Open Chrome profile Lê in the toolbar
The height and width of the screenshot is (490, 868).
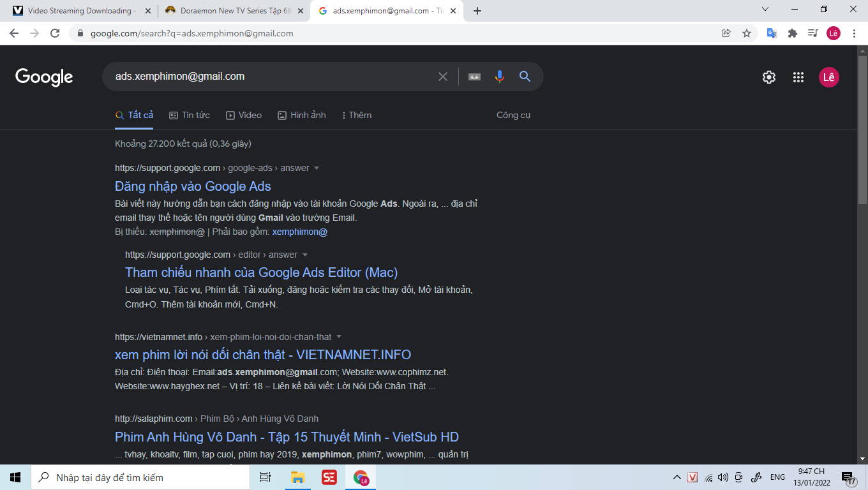(834, 33)
